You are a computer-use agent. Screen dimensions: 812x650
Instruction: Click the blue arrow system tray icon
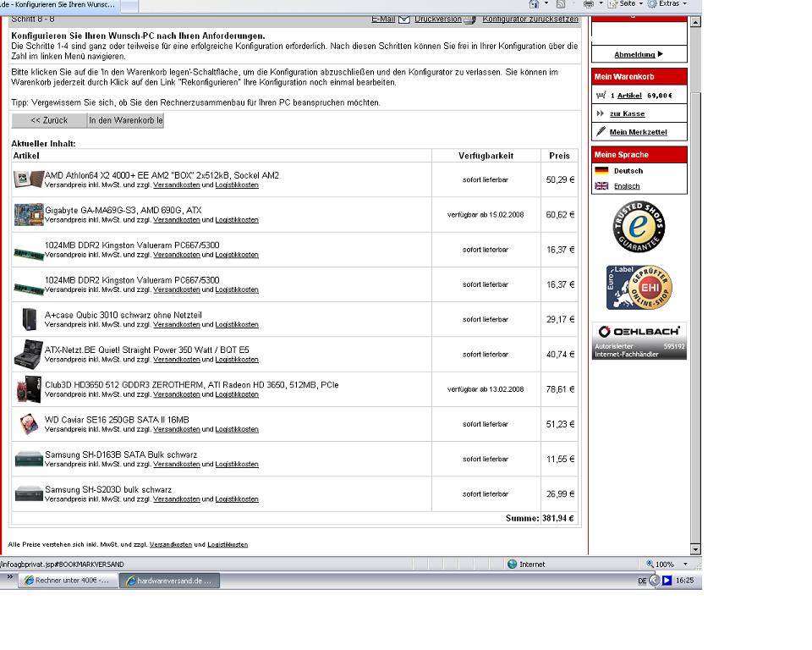pos(667,581)
